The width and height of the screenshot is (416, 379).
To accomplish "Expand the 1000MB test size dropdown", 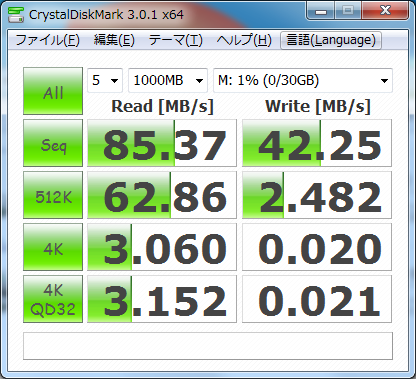I will (x=168, y=80).
